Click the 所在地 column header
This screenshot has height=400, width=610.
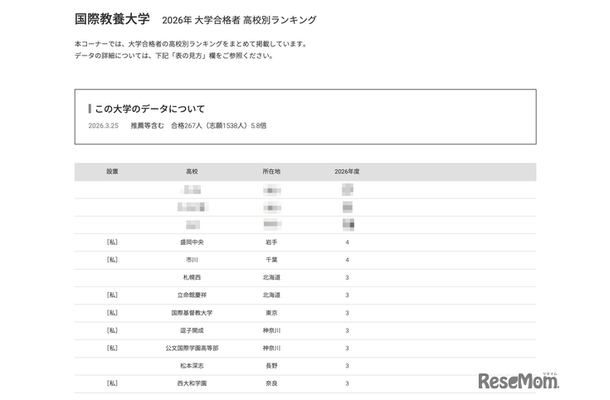tap(271, 172)
